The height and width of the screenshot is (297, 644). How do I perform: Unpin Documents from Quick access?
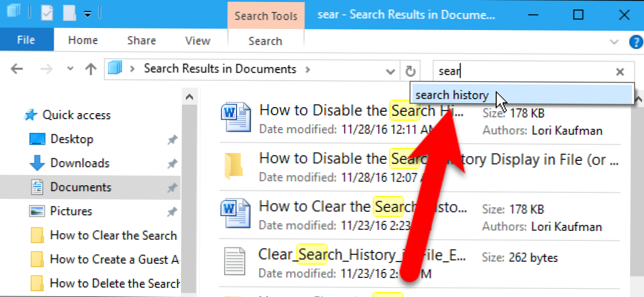tap(172, 187)
